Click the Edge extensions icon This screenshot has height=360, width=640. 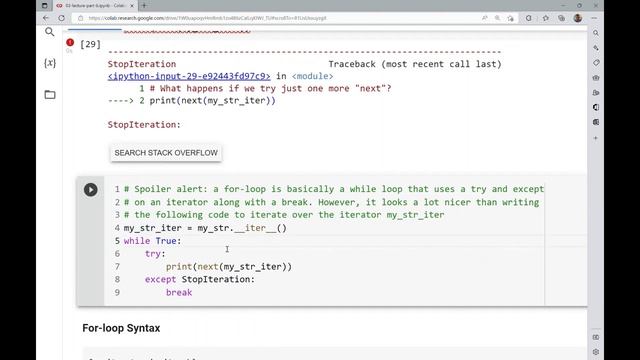[529, 18]
